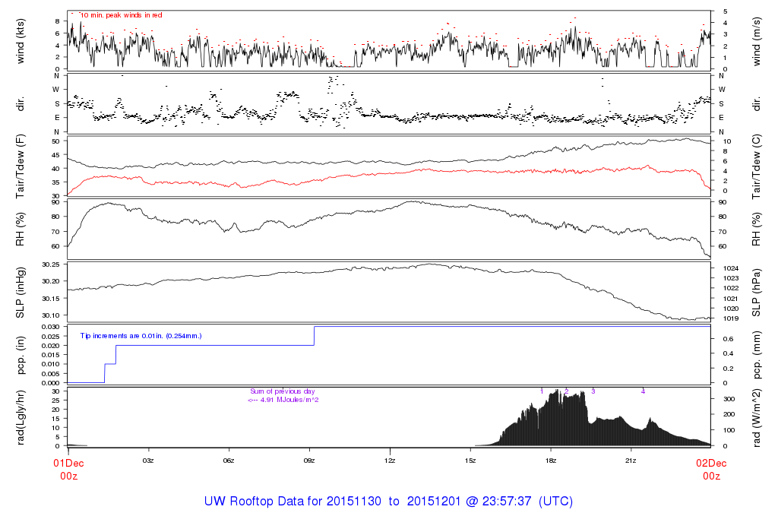This screenshot has width=778, height=532.
Task: Click the 'Tip increments are 0.01in.' annotation
Action: [x=141, y=335]
